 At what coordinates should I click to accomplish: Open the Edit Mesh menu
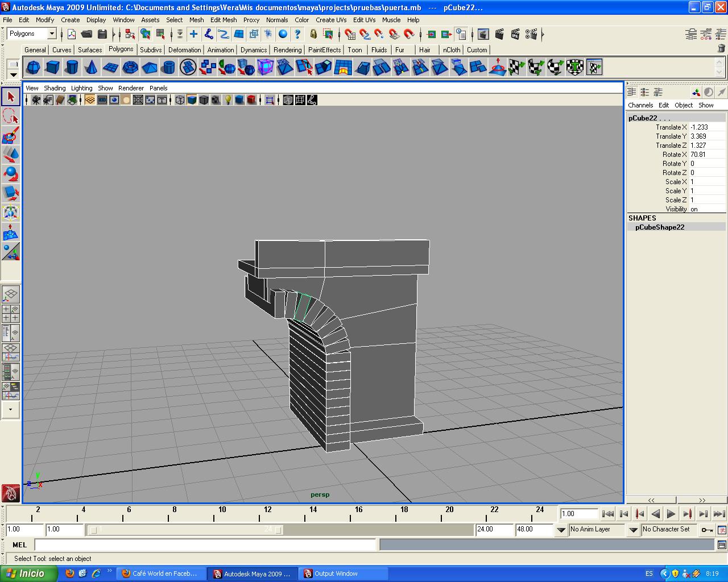(x=223, y=20)
